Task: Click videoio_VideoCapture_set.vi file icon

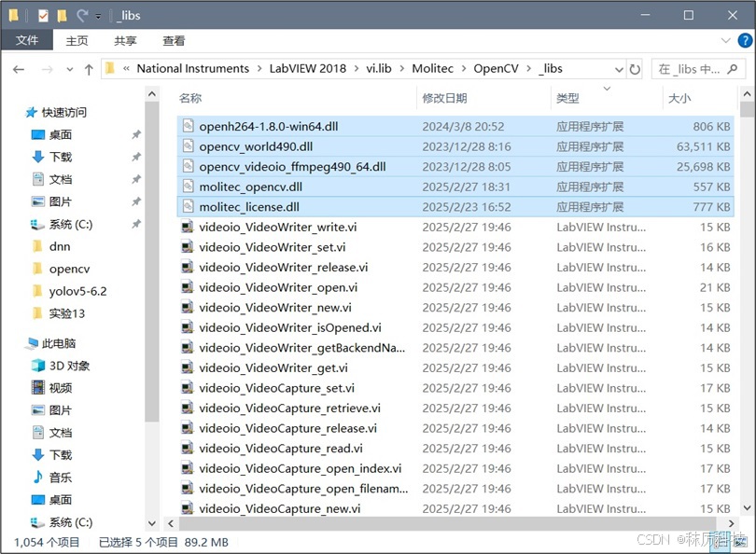Action: (187, 388)
